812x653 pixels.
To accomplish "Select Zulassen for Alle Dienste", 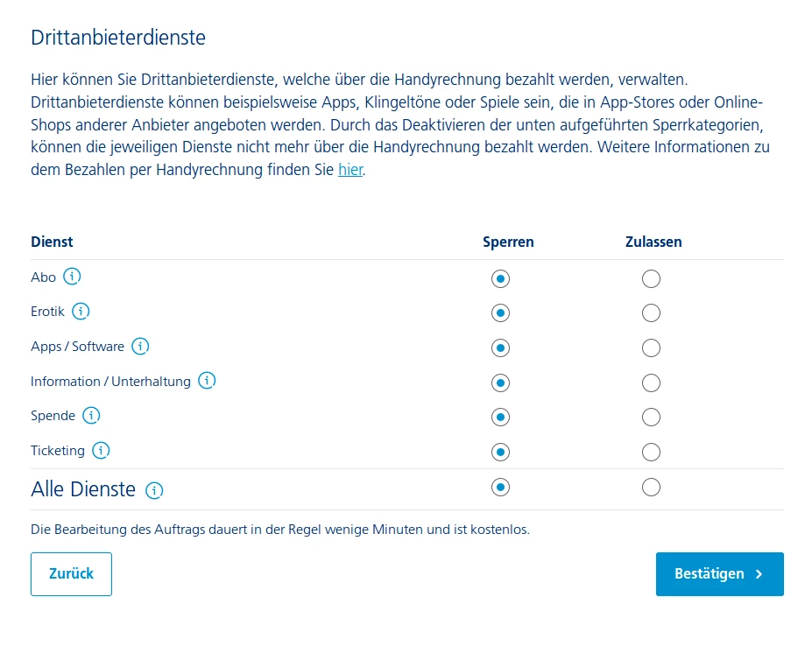I will [x=651, y=488].
